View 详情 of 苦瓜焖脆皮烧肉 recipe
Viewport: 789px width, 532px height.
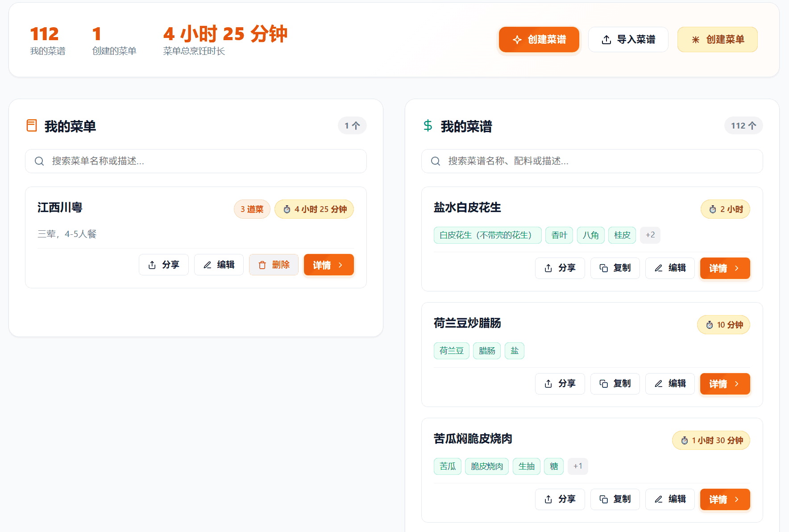coord(725,499)
